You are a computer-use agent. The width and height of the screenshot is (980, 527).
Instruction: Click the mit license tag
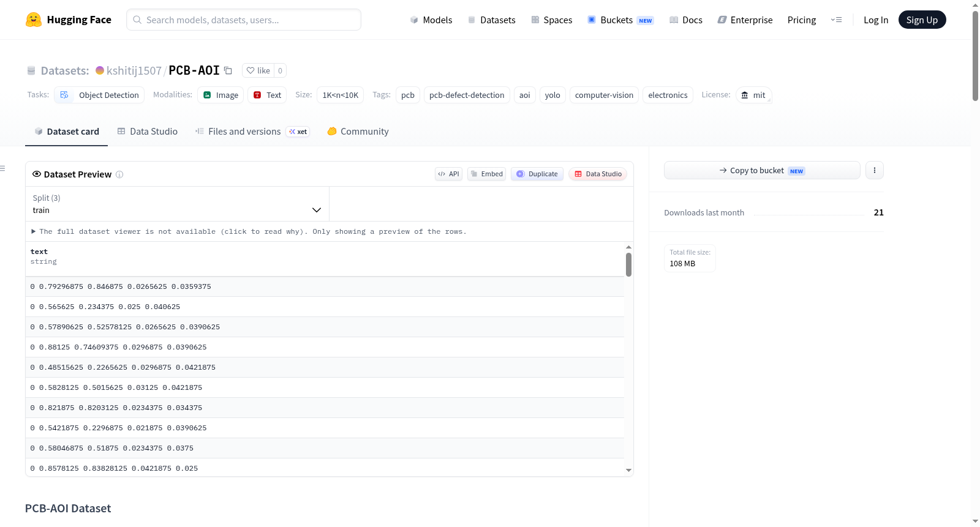tap(753, 95)
